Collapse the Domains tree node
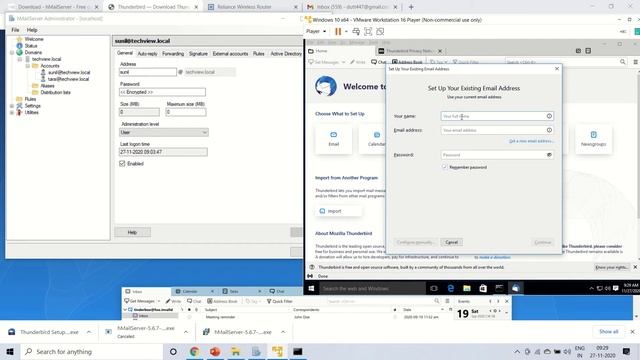 pos(12,53)
